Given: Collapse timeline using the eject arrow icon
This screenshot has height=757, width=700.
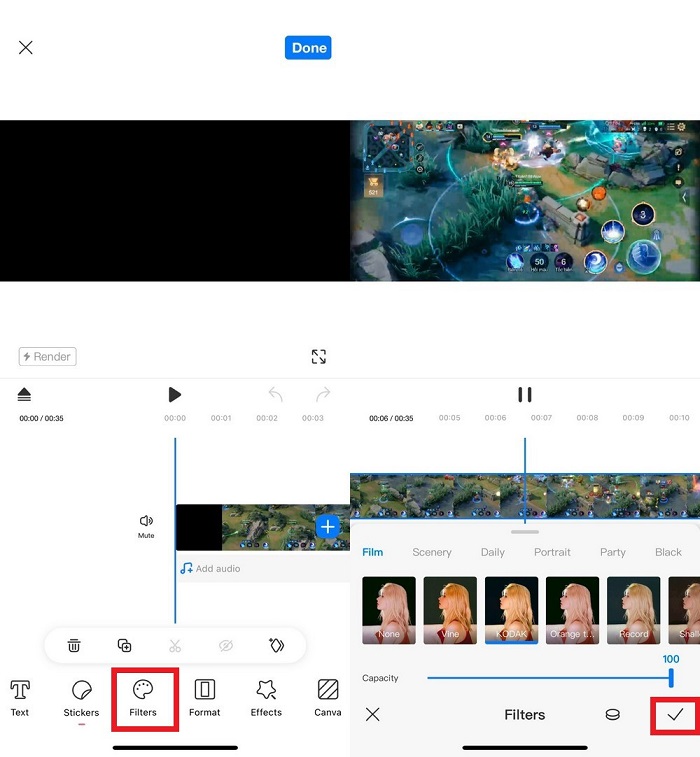Looking at the screenshot, I should pyautogui.click(x=25, y=395).
